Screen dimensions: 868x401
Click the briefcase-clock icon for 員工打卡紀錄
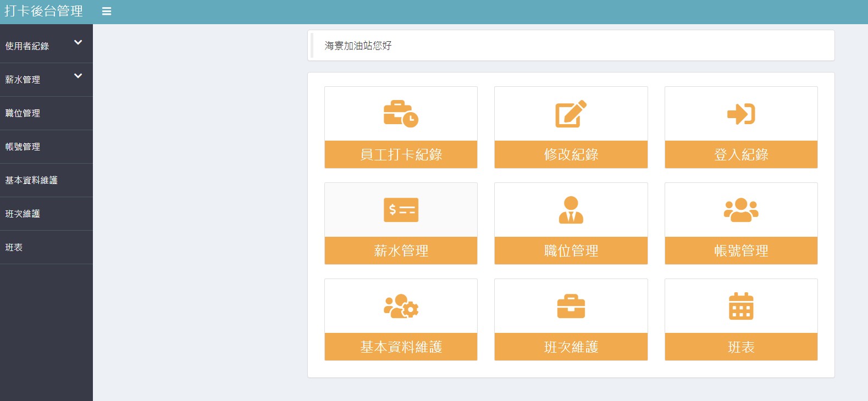pyautogui.click(x=401, y=114)
